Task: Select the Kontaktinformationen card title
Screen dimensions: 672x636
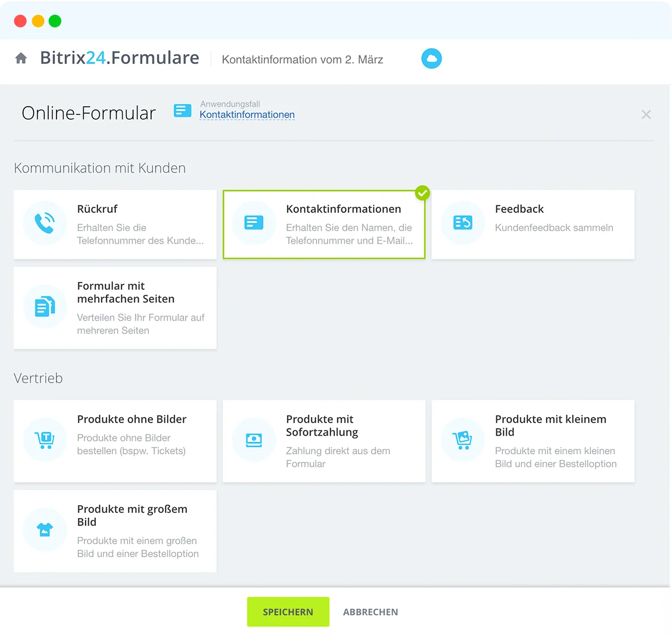Action: point(343,209)
